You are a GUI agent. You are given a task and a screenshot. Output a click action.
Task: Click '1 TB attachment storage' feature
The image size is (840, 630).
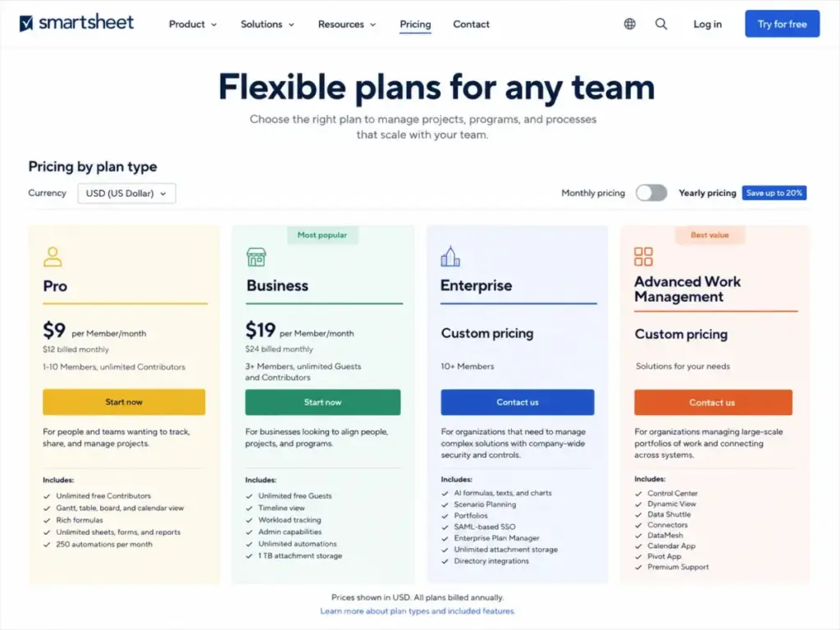(x=300, y=556)
